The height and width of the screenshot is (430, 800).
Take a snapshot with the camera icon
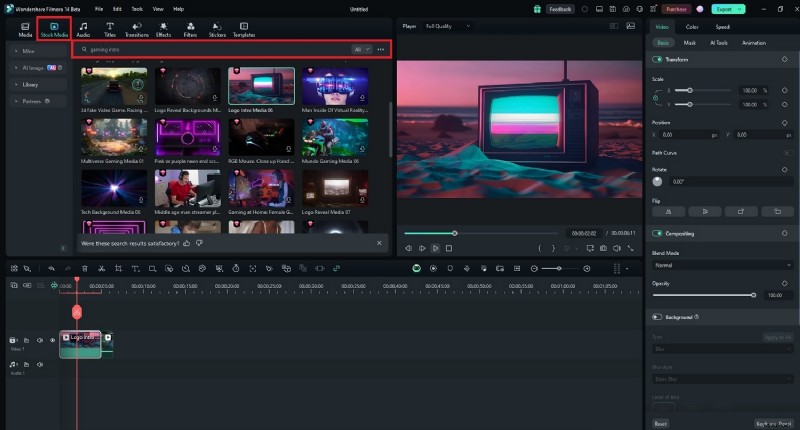604,248
